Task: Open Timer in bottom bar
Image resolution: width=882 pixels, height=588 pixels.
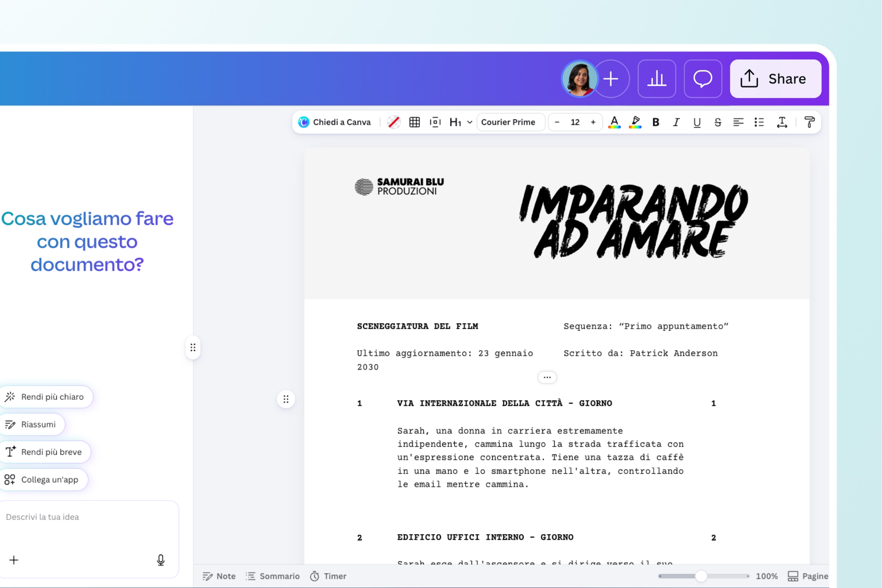Action: click(328, 576)
